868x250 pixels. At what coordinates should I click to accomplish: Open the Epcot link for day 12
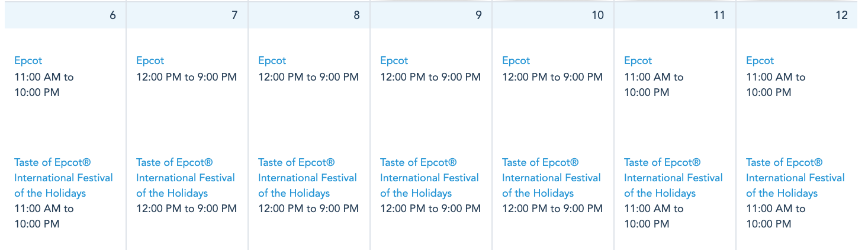point(760,60)
